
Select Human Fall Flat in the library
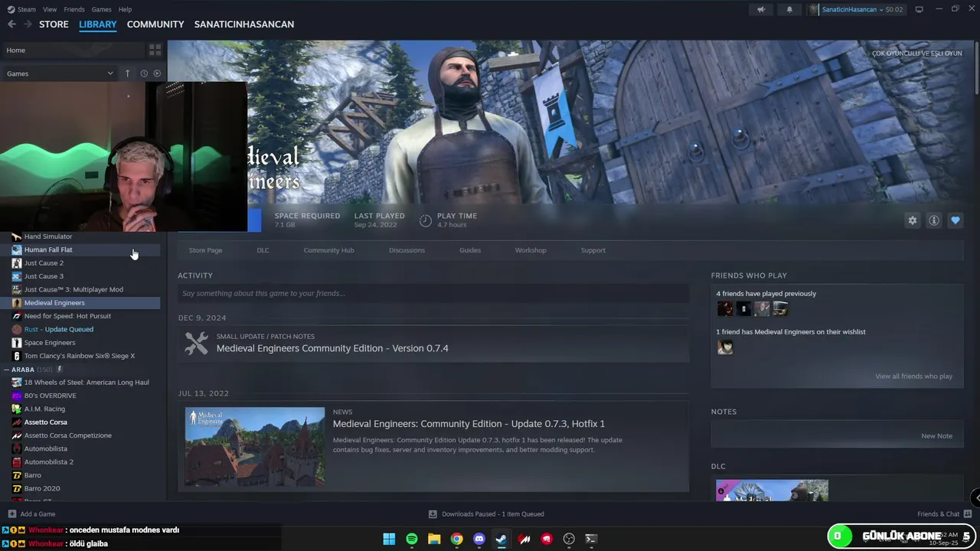coord(48,249)
